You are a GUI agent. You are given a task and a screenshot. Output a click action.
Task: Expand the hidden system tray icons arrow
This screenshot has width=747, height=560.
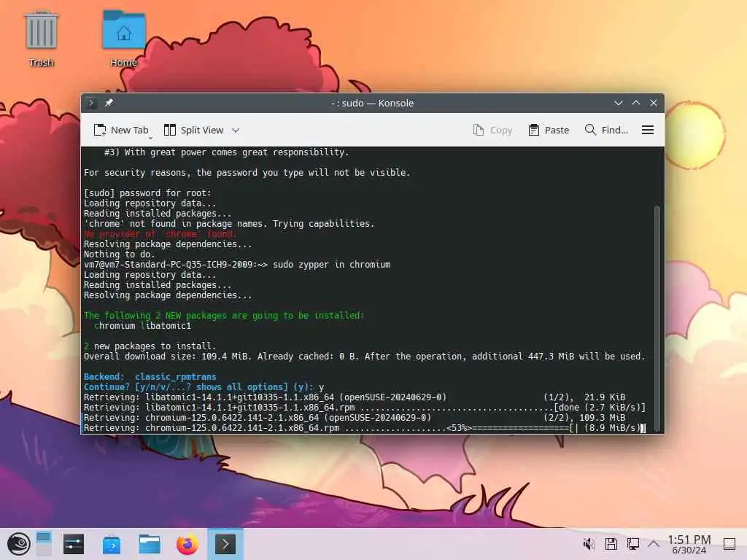click(654, 544)
